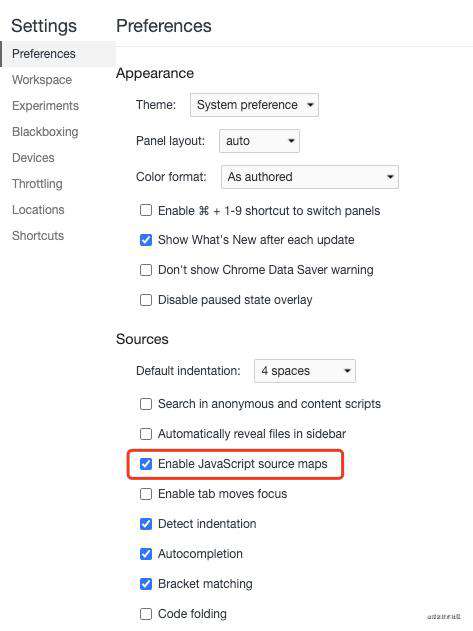Screen dimensions: 473x631
Task: Open the Color format dropdown
Action: pos(310,177)
